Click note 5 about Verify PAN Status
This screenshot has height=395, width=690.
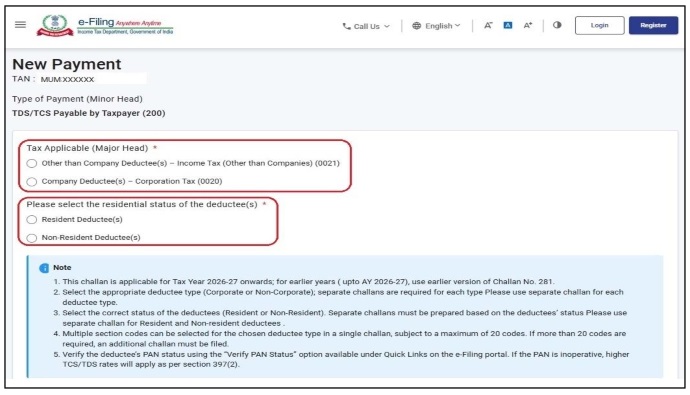coord(345,359)
